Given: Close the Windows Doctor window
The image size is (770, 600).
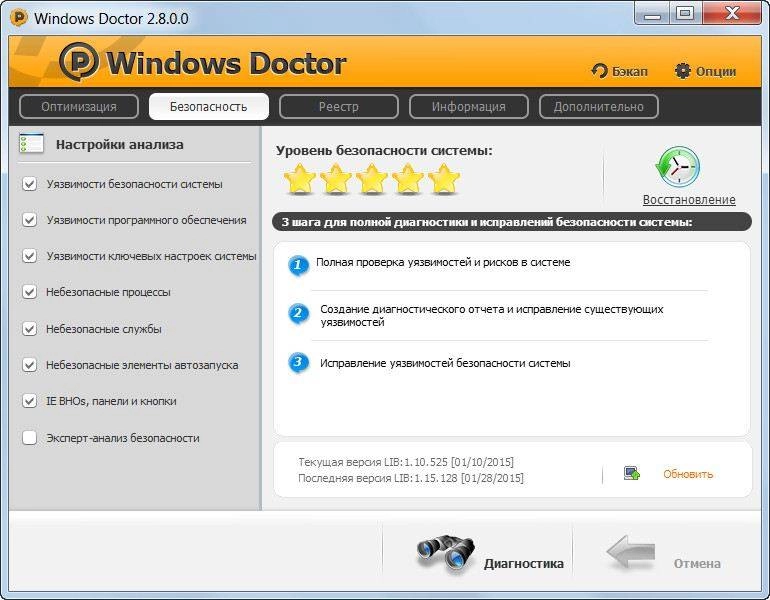Looking at the screenshot, I should [732, 13].
